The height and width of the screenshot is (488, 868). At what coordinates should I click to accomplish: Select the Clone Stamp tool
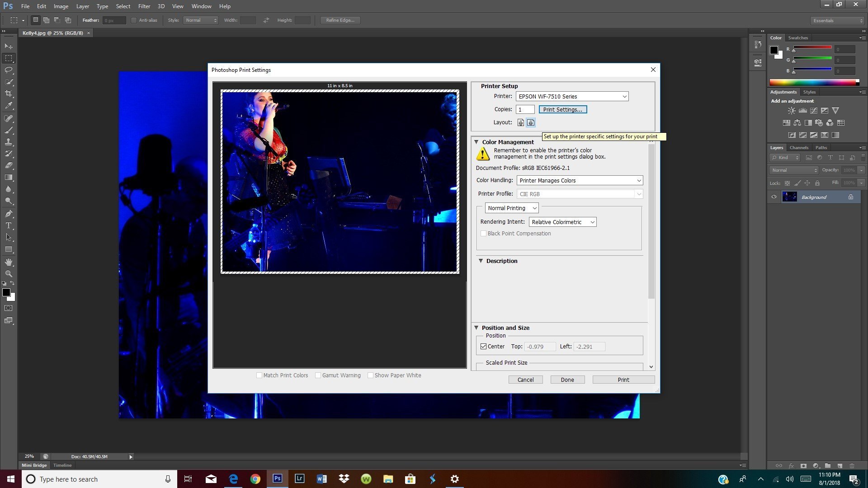(9, 142)
